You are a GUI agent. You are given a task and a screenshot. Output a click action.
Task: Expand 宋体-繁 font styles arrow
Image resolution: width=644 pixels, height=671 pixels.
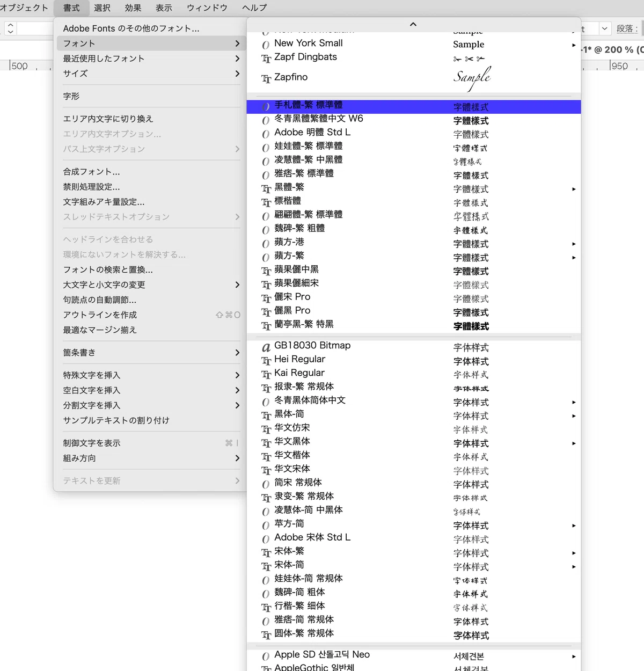[574, 553]
